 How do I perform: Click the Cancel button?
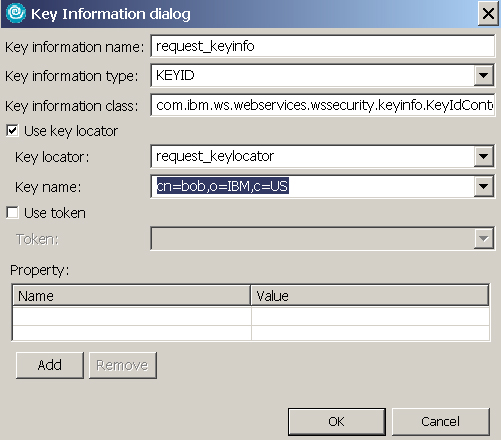coord(441,422)
